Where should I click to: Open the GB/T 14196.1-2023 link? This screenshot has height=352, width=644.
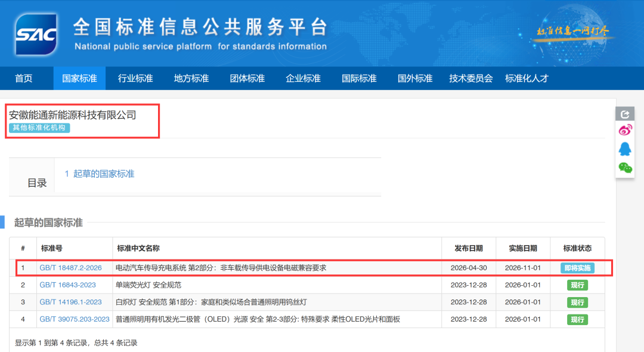[70, 302]
